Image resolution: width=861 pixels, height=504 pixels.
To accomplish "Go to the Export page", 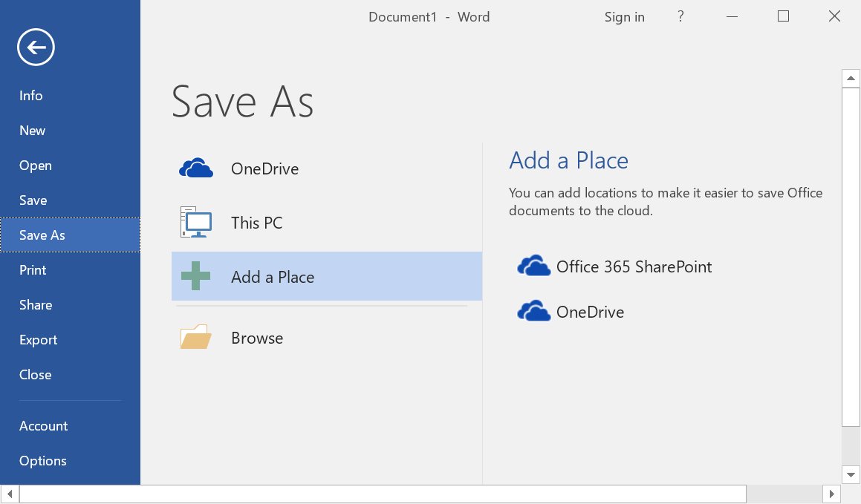I will click(71, 339).
